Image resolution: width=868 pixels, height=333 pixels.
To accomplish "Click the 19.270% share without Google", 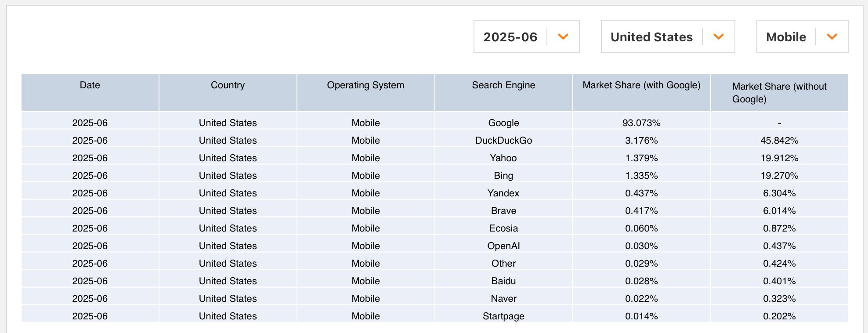I will pos(779,176).
